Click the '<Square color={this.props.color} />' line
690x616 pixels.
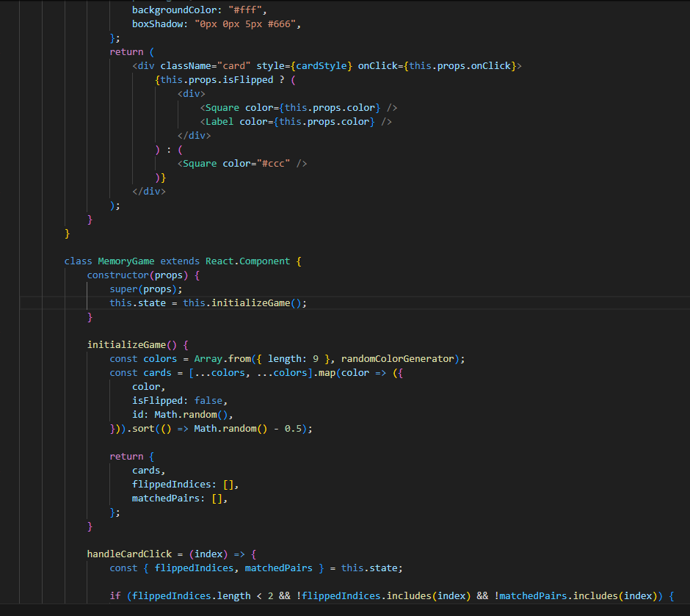pyautogui.click(x=299, y=108)
